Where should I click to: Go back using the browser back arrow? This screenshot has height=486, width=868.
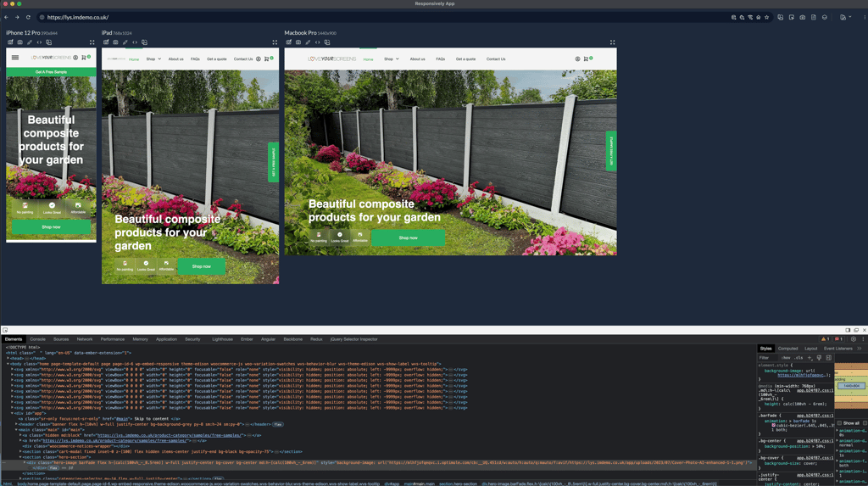[x=6, y=17]
